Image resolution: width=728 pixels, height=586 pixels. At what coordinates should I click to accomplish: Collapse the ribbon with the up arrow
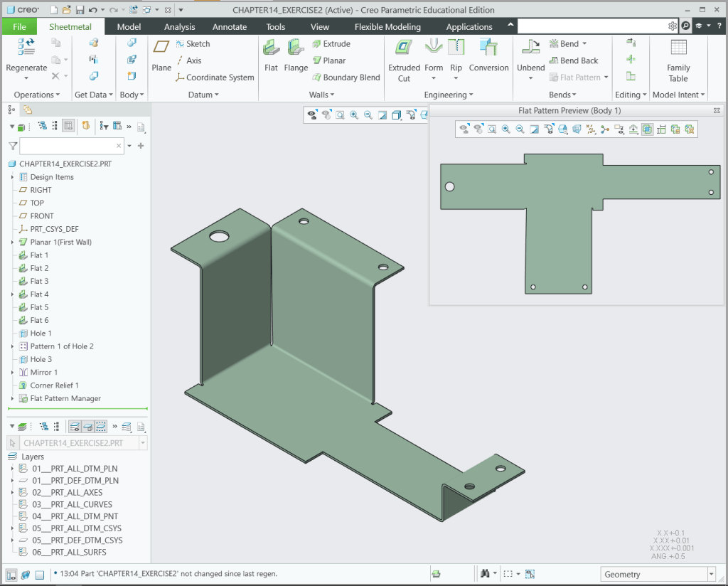pos(510,25)
